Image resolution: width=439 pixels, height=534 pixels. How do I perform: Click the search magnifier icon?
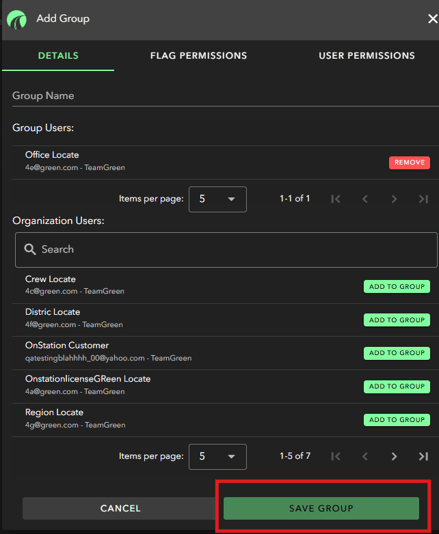30,249
